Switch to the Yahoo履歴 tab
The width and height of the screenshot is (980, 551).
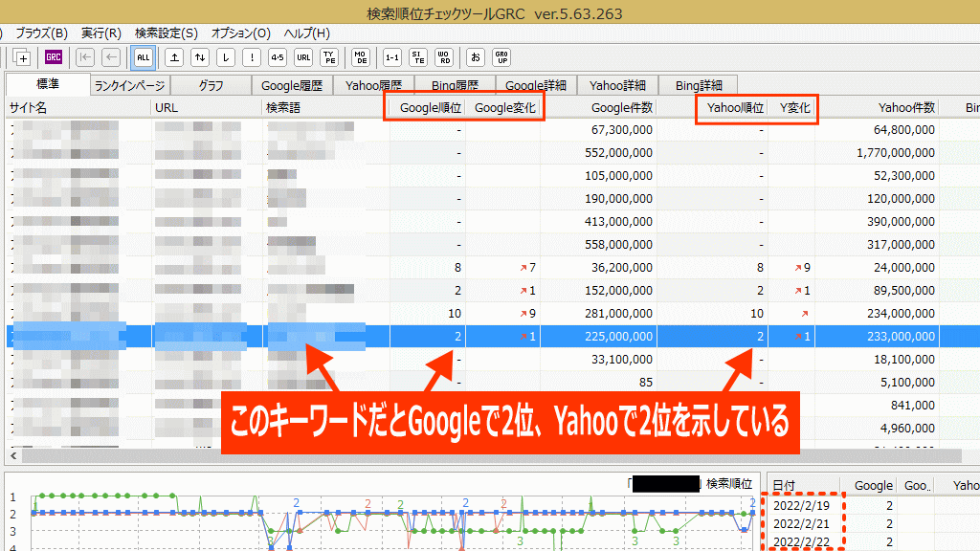pyautogui.click(x=373, y=85)
